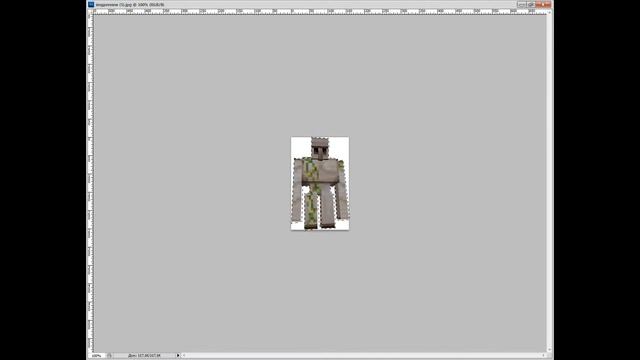640x360 pixels.
Task: Click the zoom percentage field in status bar
Action: (97, 356)
